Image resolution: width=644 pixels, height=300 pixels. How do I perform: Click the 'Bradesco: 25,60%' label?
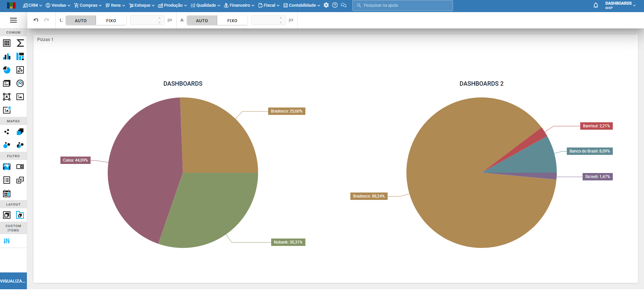(x=287, y=111)
